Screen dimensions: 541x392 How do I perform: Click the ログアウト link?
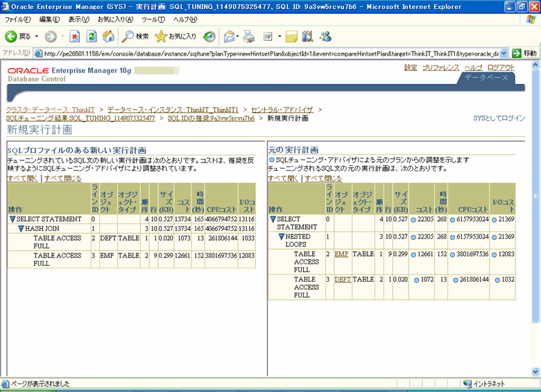501,67
